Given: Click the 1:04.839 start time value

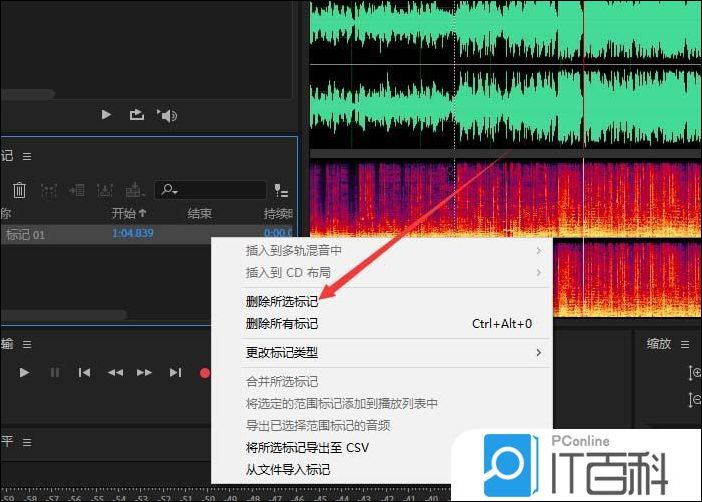Looking at the screenshot, I should point(133,233).
